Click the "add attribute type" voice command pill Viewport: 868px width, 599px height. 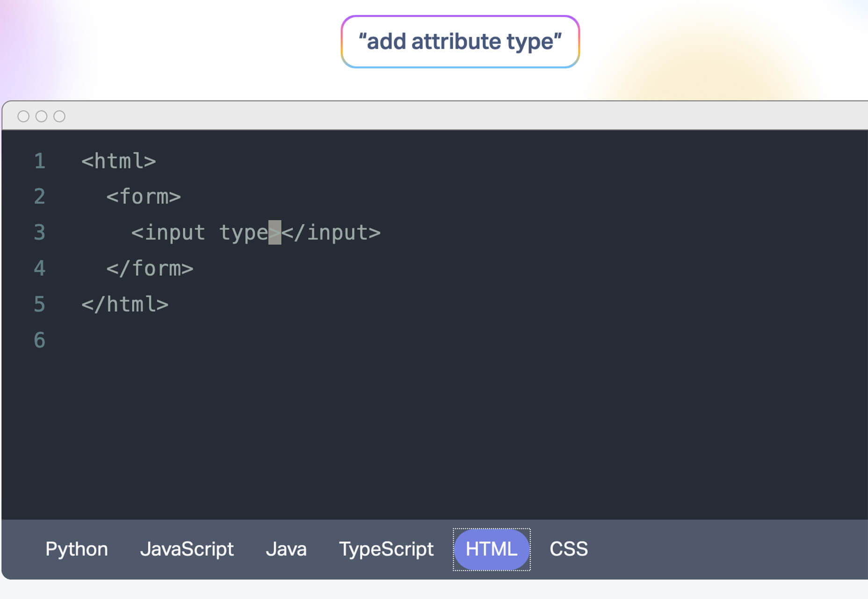tap(460, 42)
